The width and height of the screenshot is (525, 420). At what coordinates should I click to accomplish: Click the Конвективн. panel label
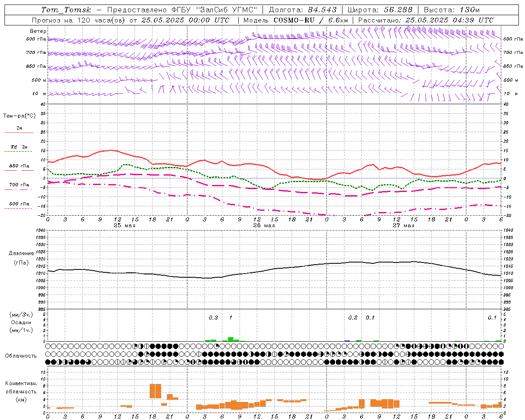point(21,383)
